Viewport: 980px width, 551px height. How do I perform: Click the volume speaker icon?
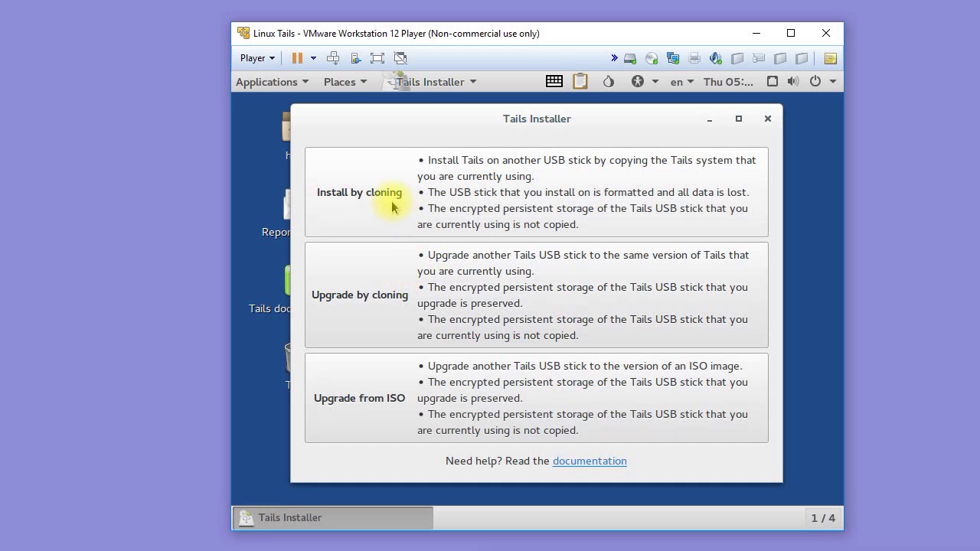point(793,81)
